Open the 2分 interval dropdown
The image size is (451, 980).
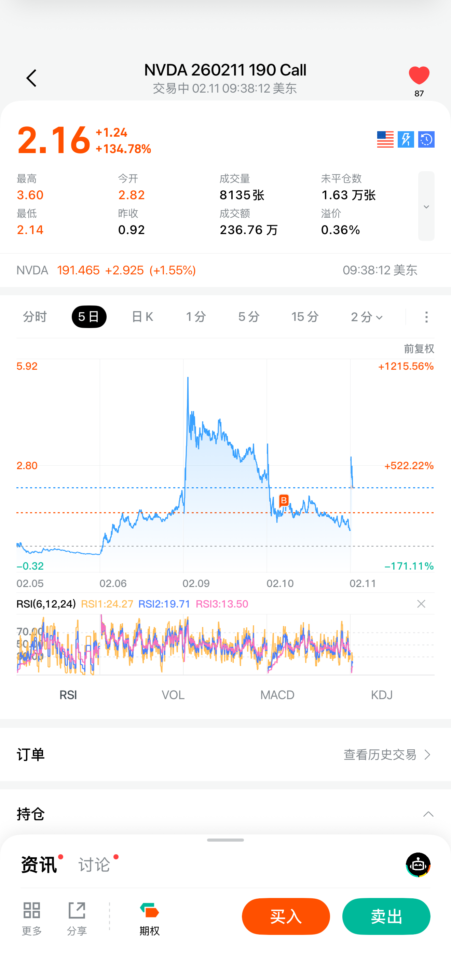tap(366, 316)
